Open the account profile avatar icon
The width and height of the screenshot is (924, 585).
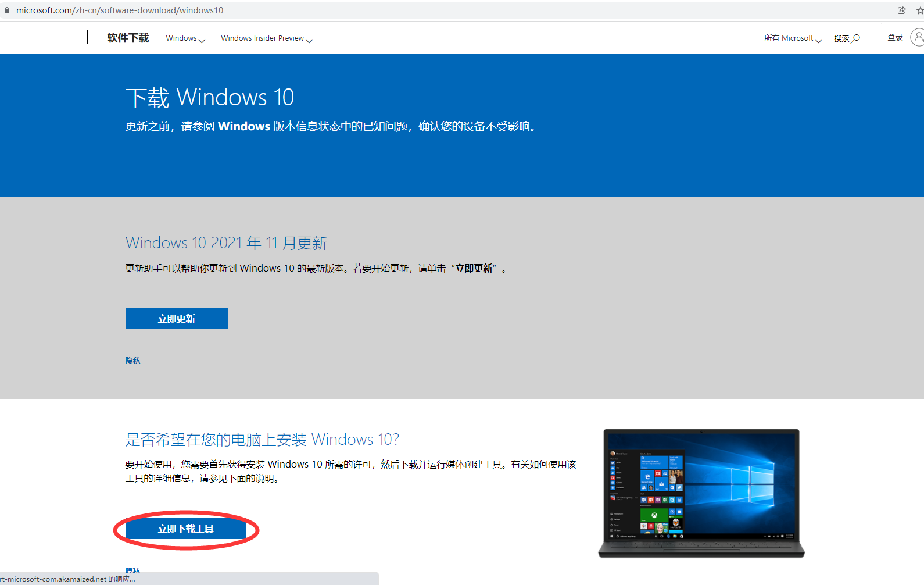tap(918, 38)
